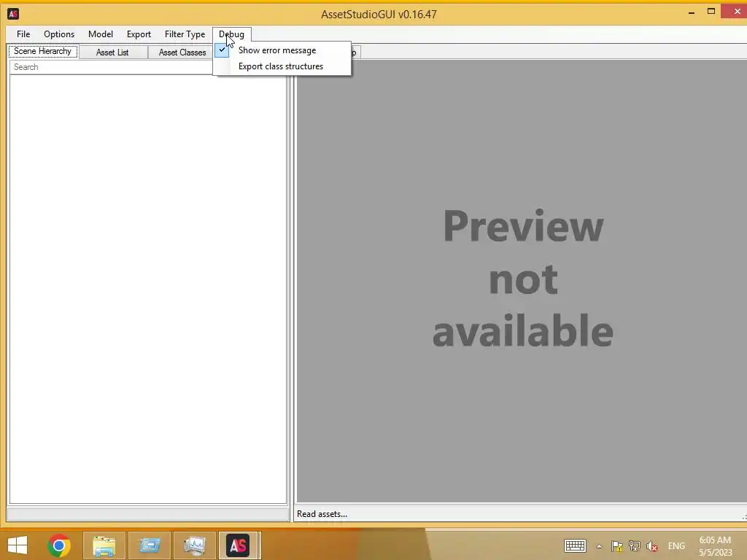Click the Preview not available panel
747x560 pixels.
pyautogui.click(x=522, y=281)
